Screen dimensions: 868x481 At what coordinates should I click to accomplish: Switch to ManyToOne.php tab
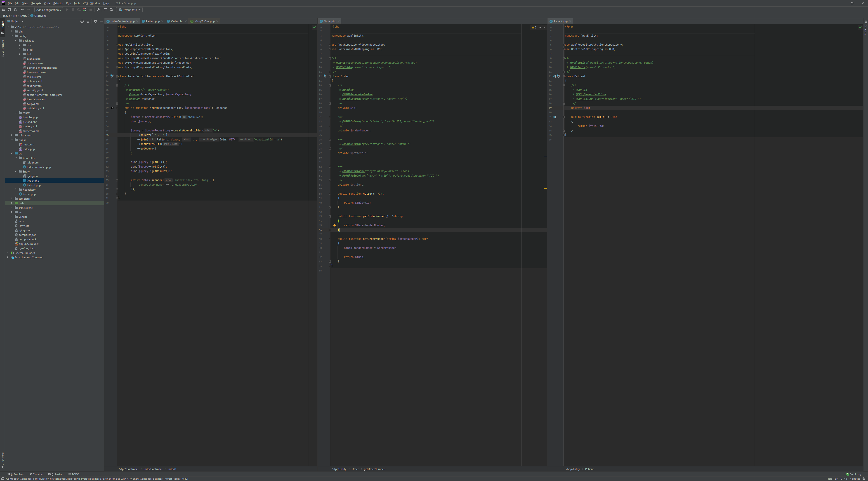[x=204, y=21]
